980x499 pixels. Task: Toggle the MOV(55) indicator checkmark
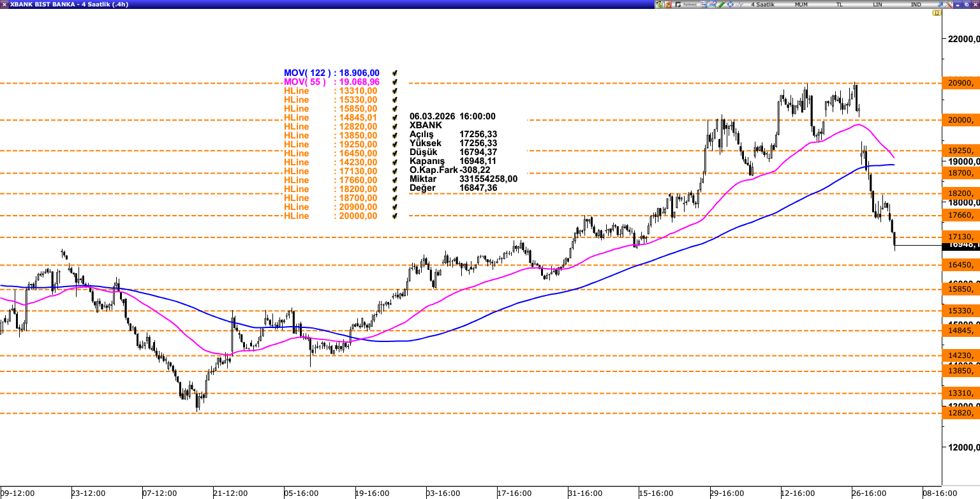(396, 82)
